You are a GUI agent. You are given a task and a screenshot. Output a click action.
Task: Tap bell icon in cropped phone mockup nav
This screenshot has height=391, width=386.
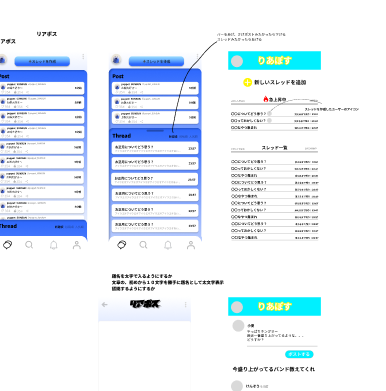click(x=54, y=245)
